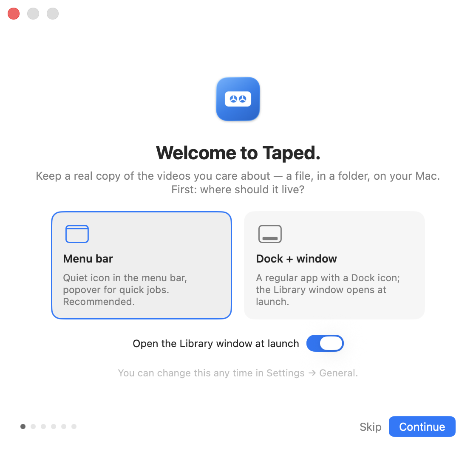Jump to the third onboarding page dot
The width and height of the screenshot is (476, 452).
click(43, 427)
